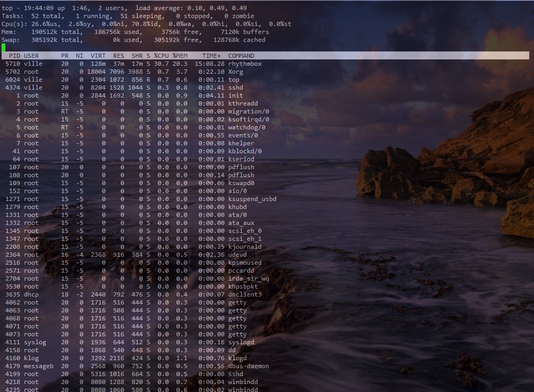
Task: Click the dbus-daemon process row
Action: coord(248,366)
